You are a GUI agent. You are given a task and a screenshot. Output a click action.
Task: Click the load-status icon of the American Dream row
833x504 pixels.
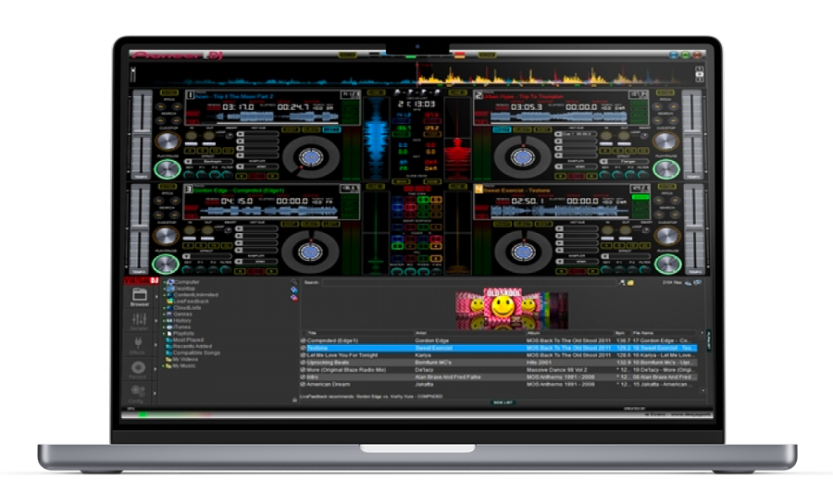click(303, 384)
